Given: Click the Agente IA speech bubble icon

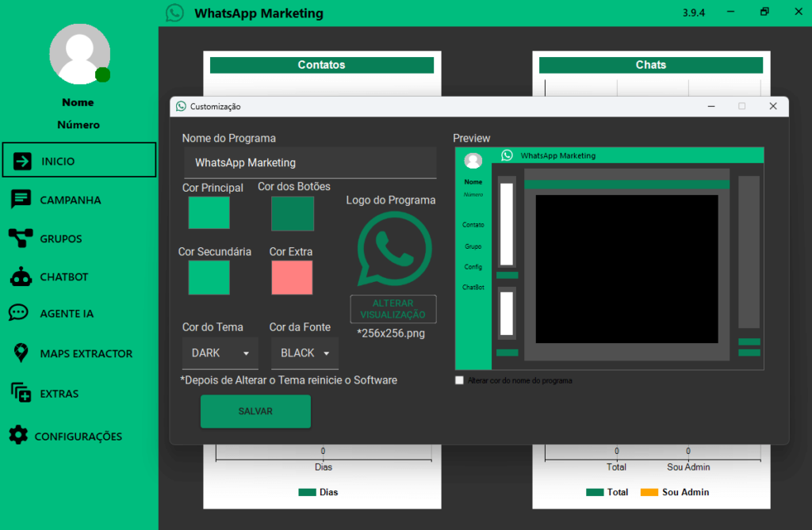Looking at the screenshot, I should click(19, 313).
